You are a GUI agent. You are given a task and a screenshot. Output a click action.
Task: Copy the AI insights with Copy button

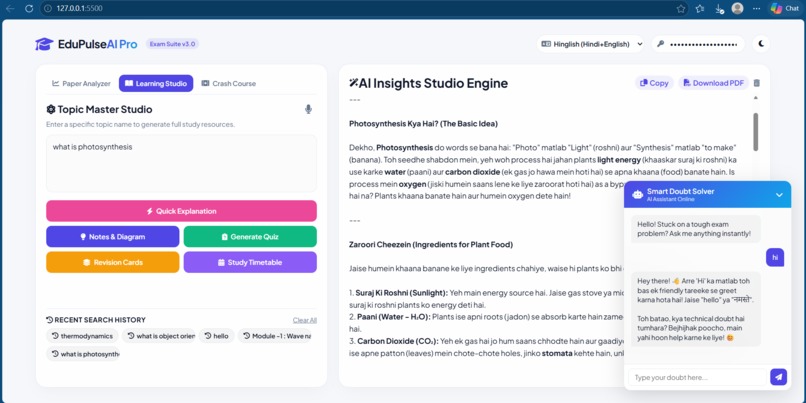click(654, 83)
